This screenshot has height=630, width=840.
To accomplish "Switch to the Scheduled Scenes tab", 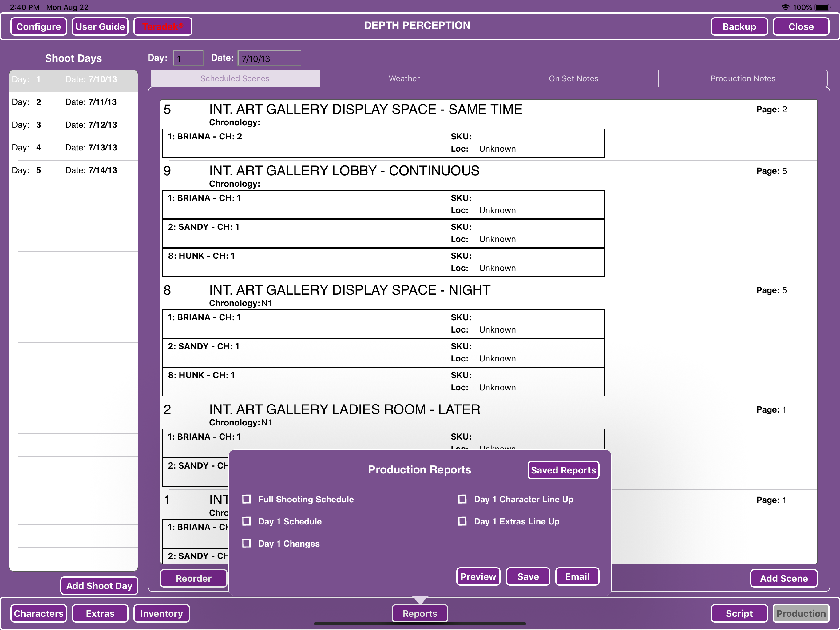I will (235, 78).
